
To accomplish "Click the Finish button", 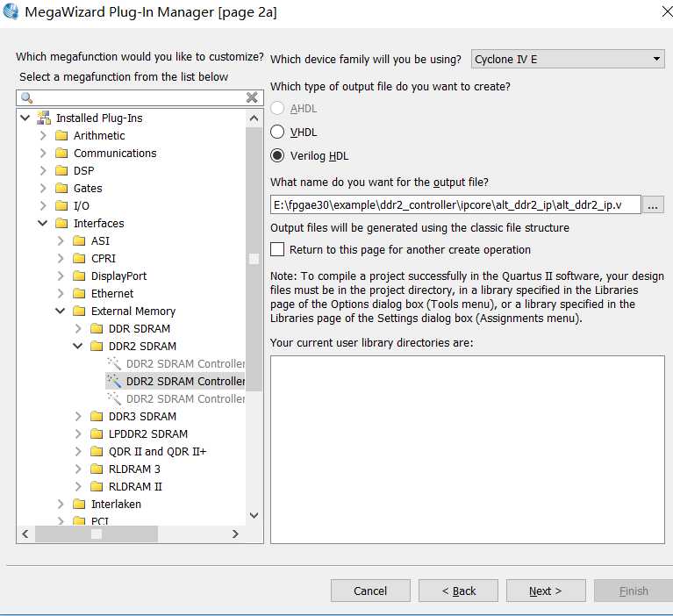I will click(634, 591).
